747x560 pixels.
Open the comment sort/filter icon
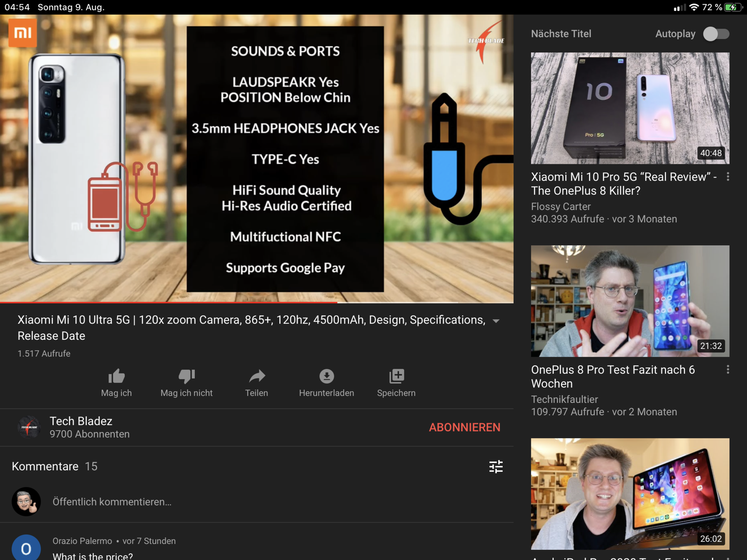(496, 466)
